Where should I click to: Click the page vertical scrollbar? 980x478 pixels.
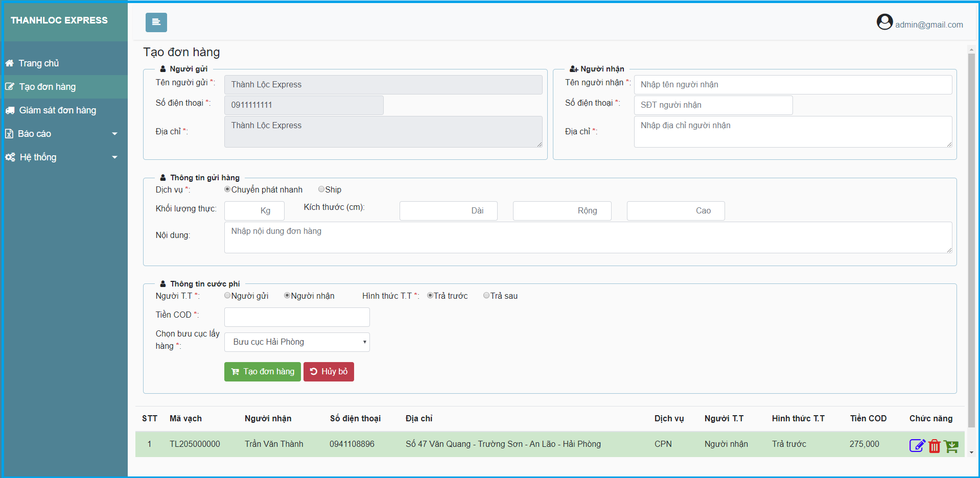[971, 240]
